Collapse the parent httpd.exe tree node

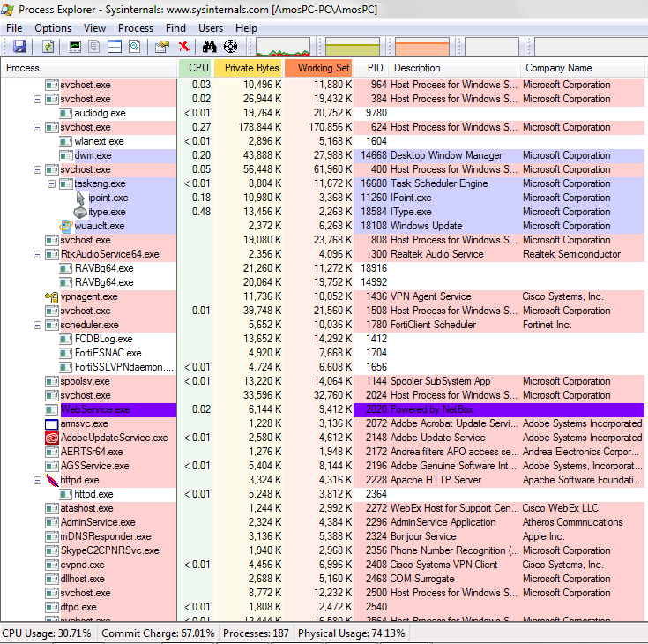click(38, 480)
